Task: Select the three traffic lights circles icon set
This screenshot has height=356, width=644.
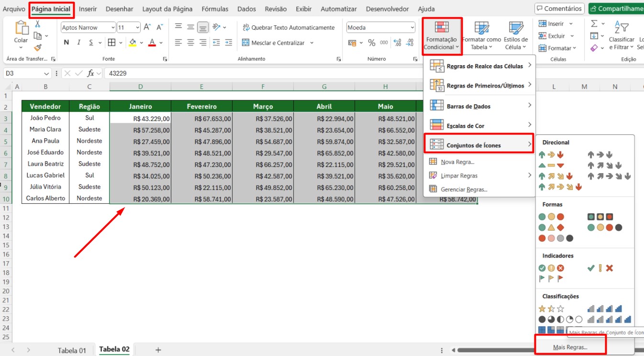Action: click(551, 217)
